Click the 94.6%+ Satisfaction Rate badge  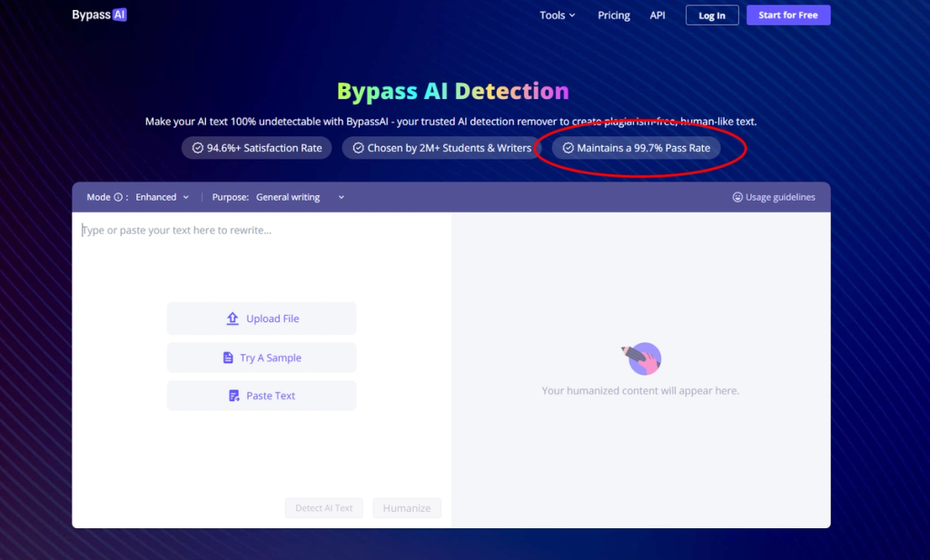click(257, 148)
